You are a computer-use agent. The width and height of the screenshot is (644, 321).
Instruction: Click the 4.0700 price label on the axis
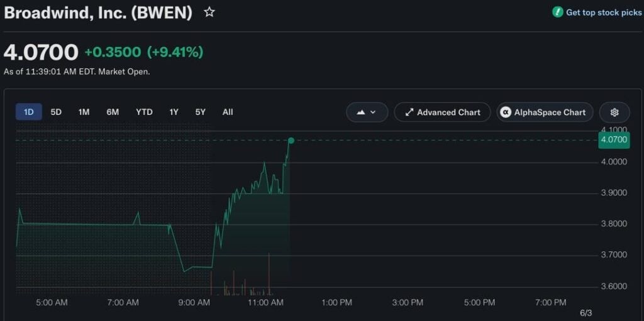614,140
